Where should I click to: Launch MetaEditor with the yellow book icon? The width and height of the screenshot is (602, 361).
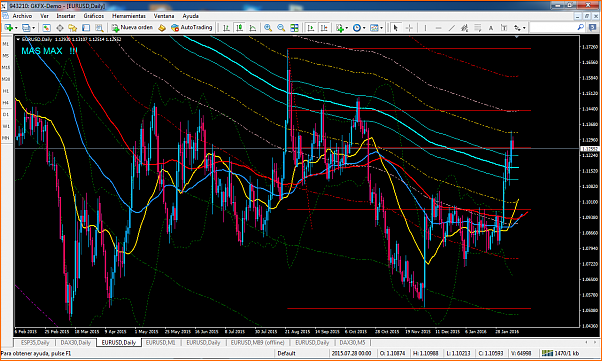point(162,28)
